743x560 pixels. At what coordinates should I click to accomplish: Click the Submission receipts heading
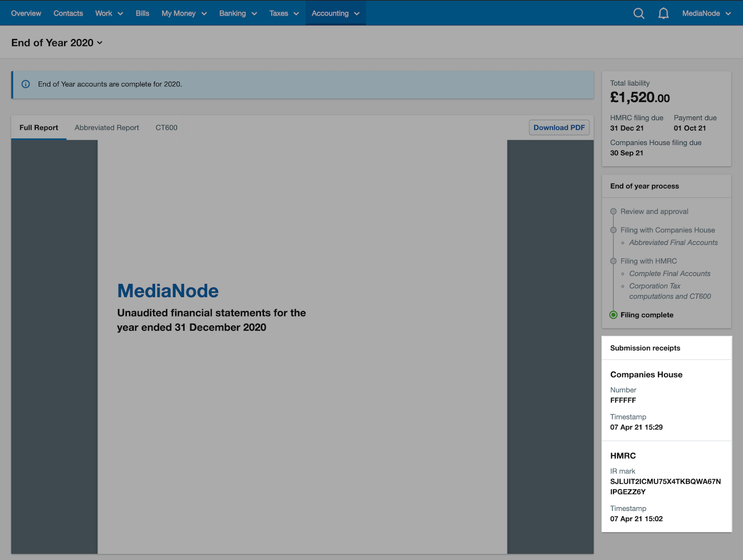645,348
